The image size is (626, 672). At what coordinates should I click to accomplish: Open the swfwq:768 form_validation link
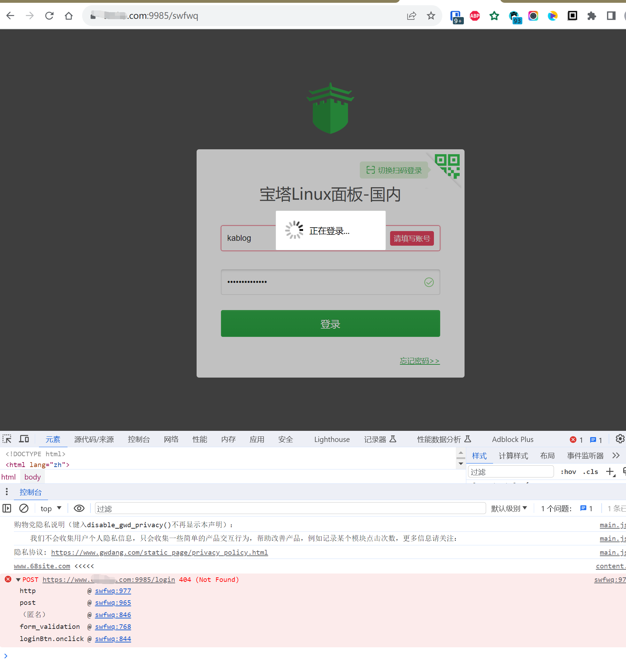113,627
